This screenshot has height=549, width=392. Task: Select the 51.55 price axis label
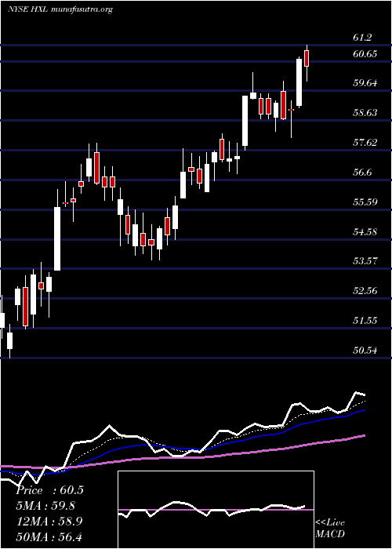[365, 320]
